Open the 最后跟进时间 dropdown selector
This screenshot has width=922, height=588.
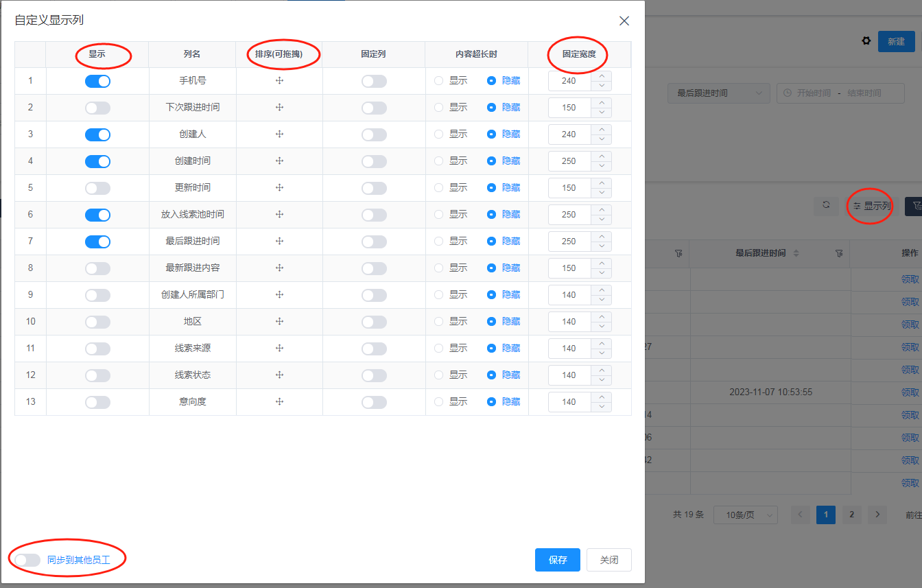[718, 93]
